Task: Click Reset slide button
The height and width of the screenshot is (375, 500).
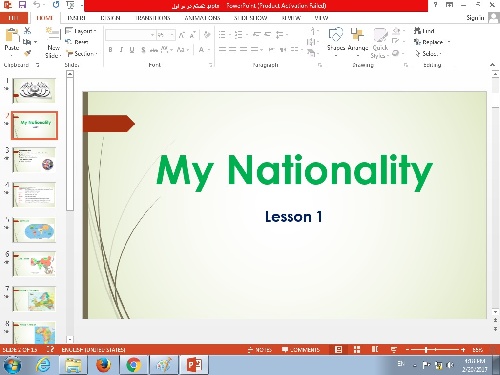Action: coord(77,42)
